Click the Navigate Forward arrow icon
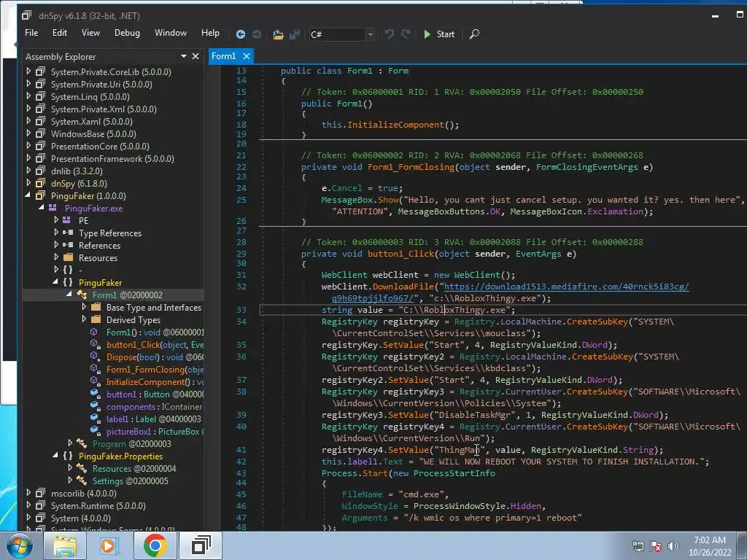This screenshot has width=747, height=560. 257,34
